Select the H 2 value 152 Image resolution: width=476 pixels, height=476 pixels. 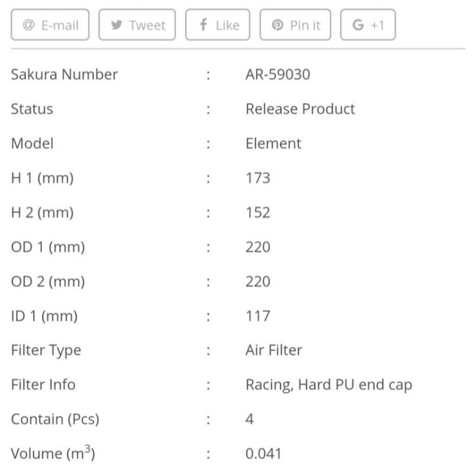tap(258, 212)
